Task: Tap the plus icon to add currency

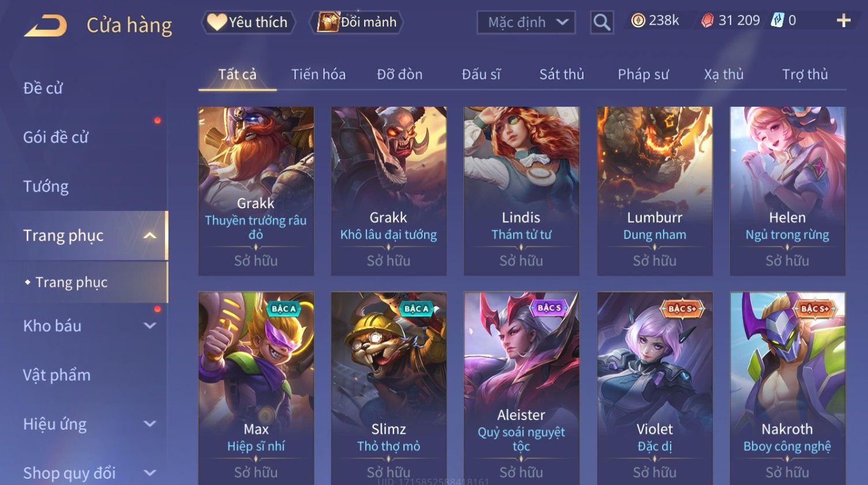Action: (x=844, y=21)
